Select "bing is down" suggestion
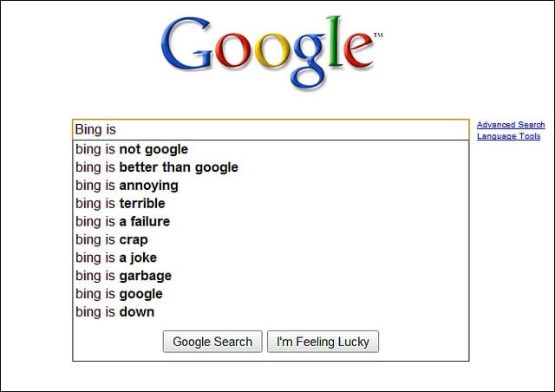The image size is (555, 392). tap(114, 312)
